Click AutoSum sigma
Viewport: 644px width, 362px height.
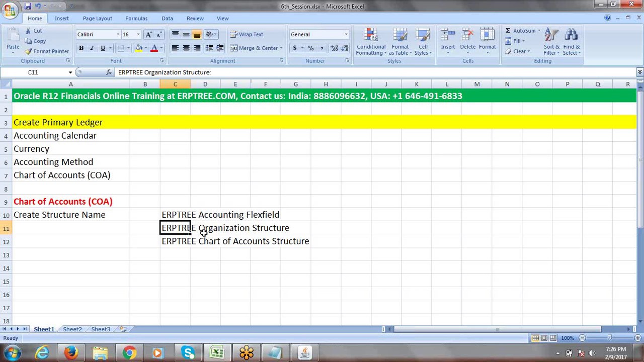click(x=508, y=31)
